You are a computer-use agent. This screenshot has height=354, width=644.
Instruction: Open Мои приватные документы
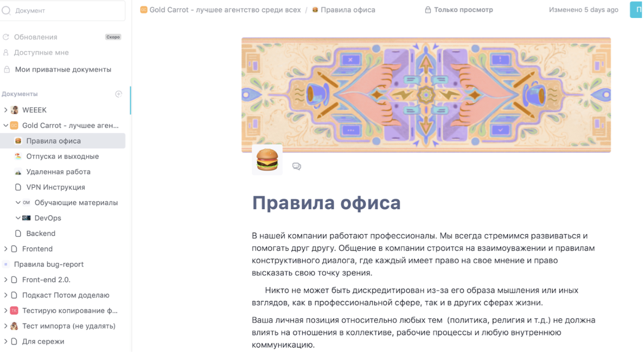63,70
